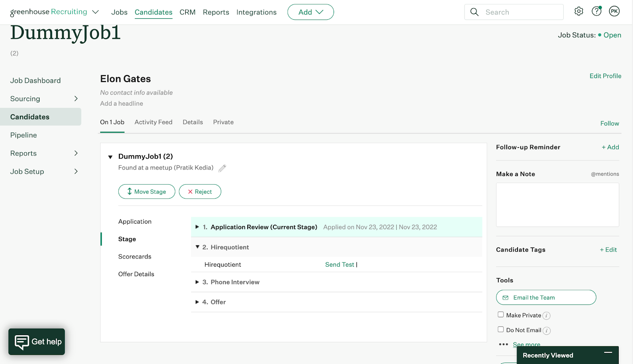Click the search magnifier icon
Image resolution: width=633 pixels, height=364 pixels.
point(474,12)
